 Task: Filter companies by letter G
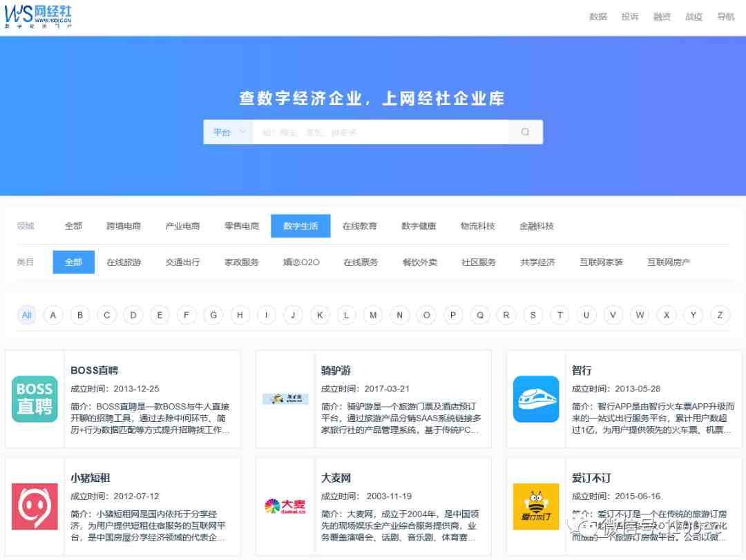(x=213, y=315)
